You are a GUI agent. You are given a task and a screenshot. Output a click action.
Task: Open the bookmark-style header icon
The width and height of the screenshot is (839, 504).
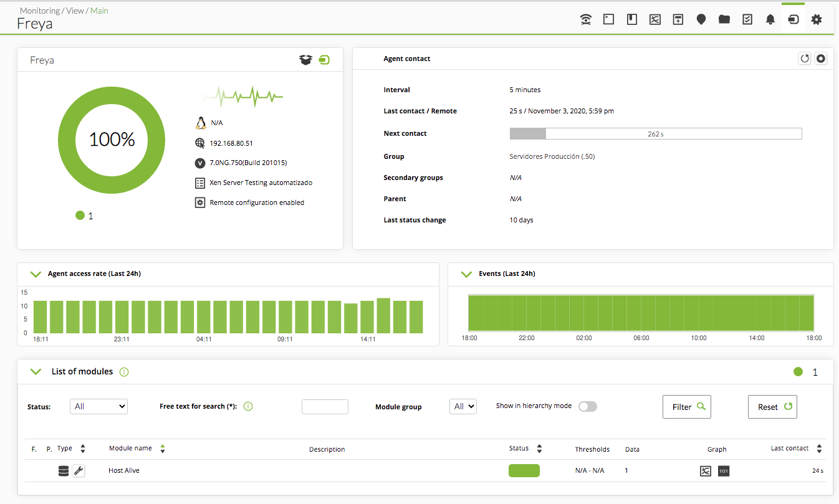(632, 19)
